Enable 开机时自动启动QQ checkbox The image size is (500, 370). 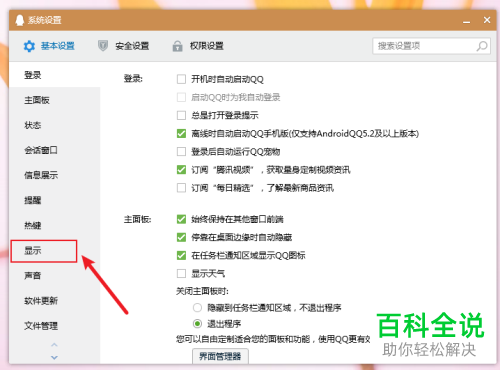pyautogui.click(x=181, y=79)
